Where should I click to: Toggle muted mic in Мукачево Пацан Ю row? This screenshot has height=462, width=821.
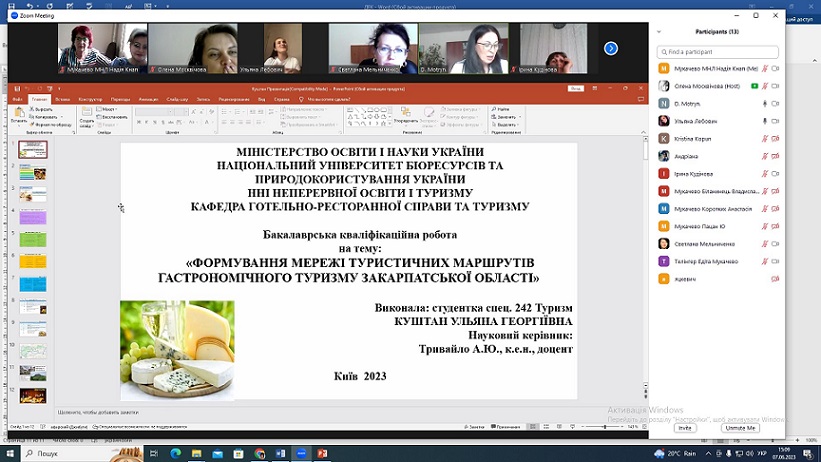click(764, 226)
